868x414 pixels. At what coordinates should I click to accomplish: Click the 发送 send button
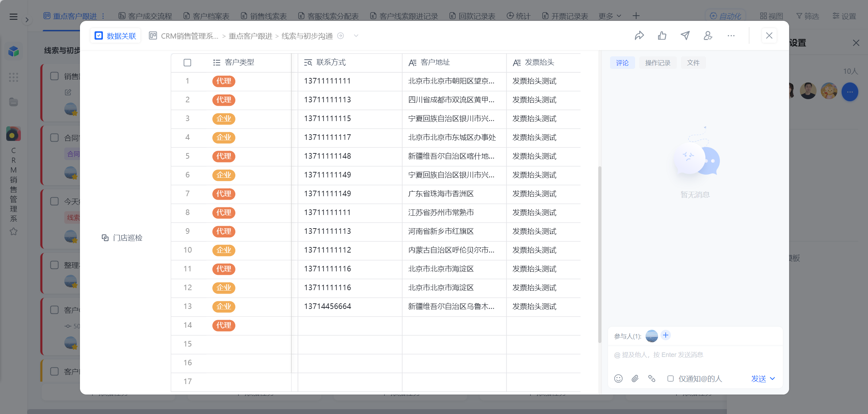pyautogui.click(x=759, y=379)
